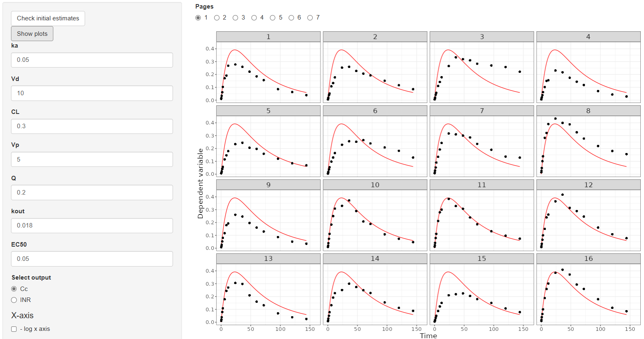Select page 3 radio button
This screenshot has width=644, height=339.
point(236,17)
